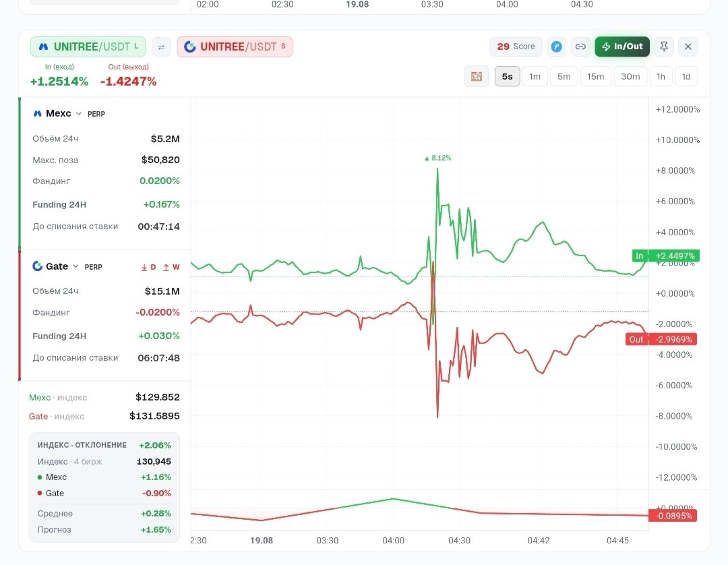Click Gate 24h volume $15.1M
Screen dimensions: 728x565
click(162, 291)
